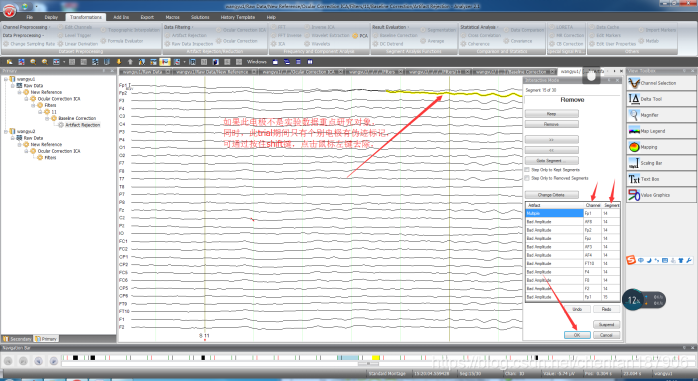Viewport: 698px width, 381px height.
Task: Open the File menu
Action: click(x=29, y=17)
